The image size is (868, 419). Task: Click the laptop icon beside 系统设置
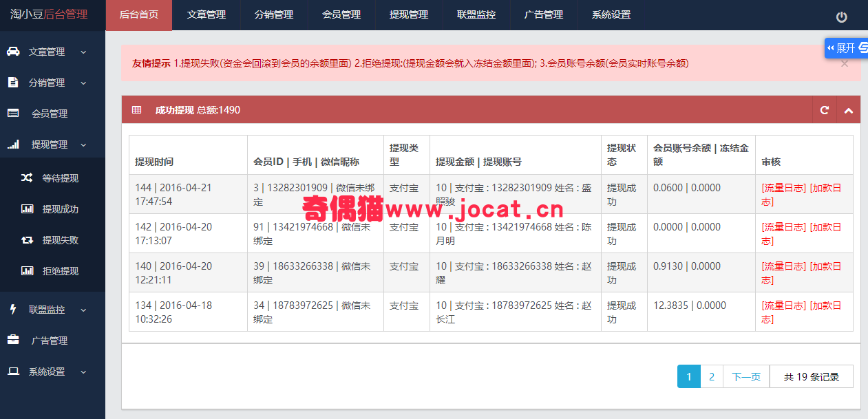click(x=13, y=372)
